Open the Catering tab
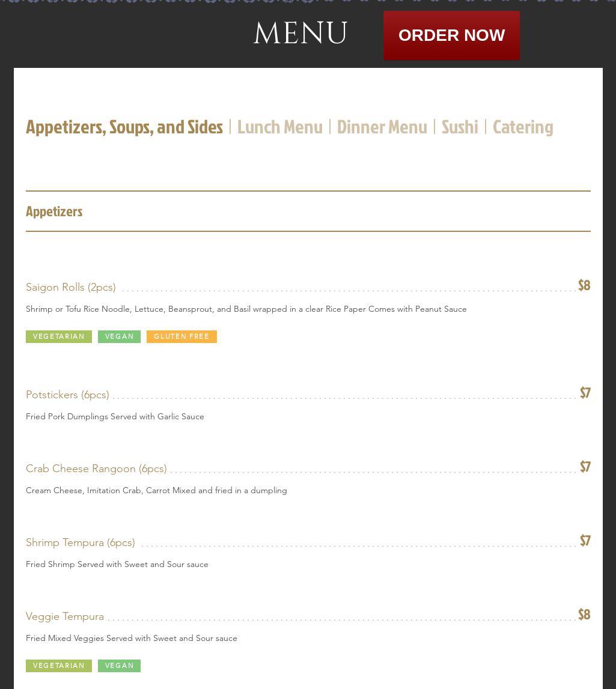Screen dimensions: 616x689 coord(522,127)
